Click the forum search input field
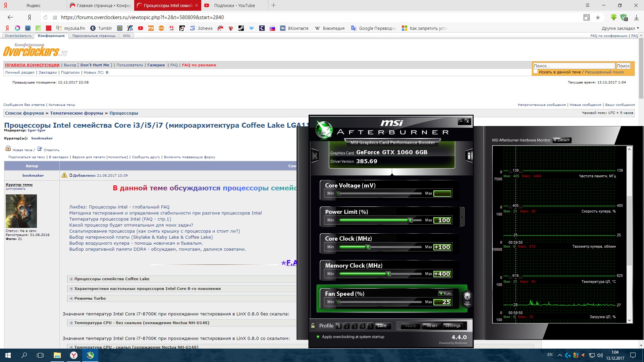The height and width of the screenshot is (362, 644). (x=574, y=66)
